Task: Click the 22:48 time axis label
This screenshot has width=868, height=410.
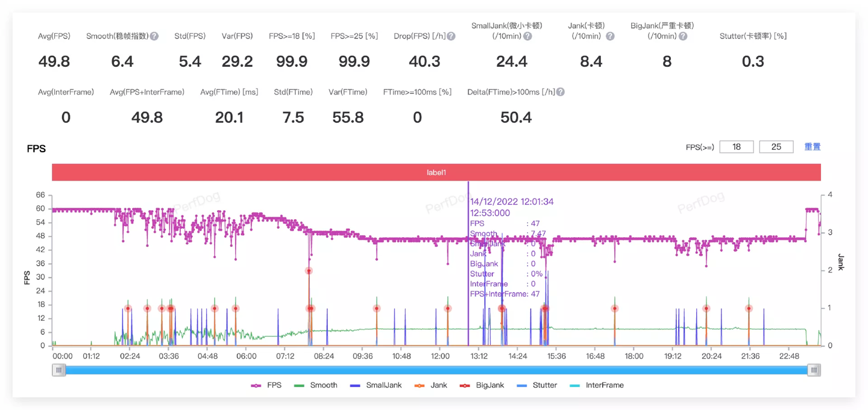Action: click(788, 356)
